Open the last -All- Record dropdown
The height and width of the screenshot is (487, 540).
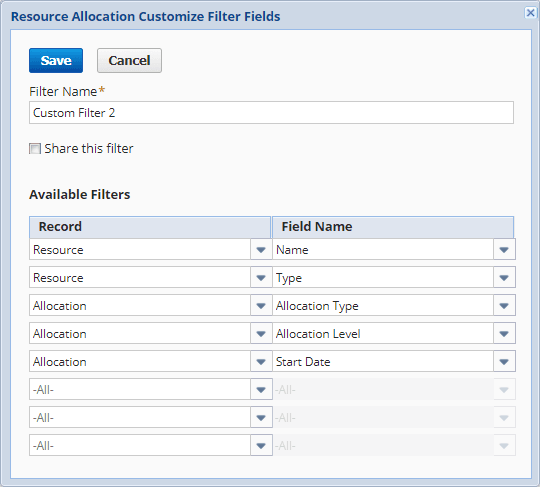point(261,445)
